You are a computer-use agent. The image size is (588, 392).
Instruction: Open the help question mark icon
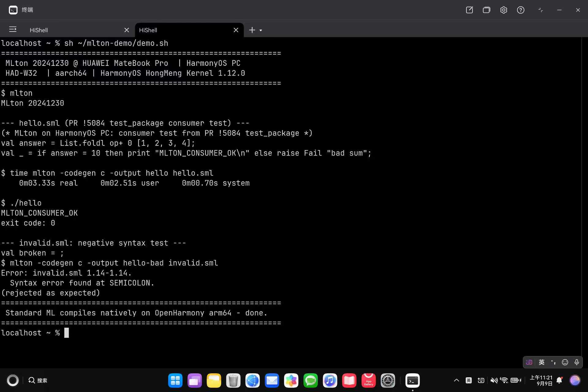pos(521,10)
